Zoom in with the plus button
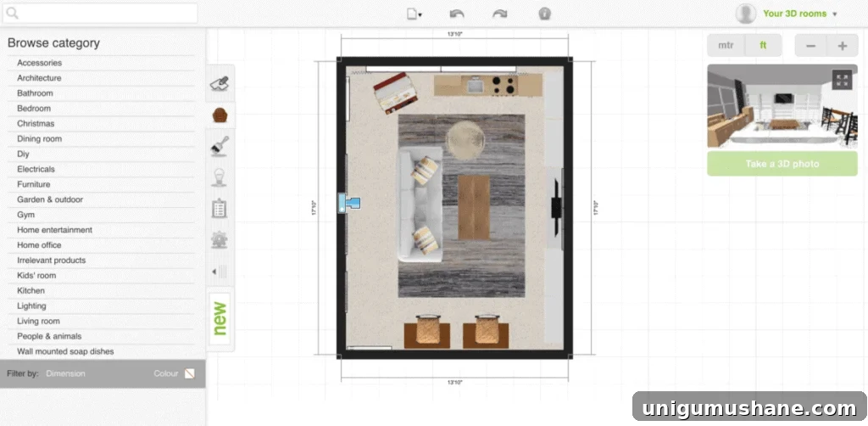This screenshot has width=868, height=426. pyautogui.click(x=843, y=46)
